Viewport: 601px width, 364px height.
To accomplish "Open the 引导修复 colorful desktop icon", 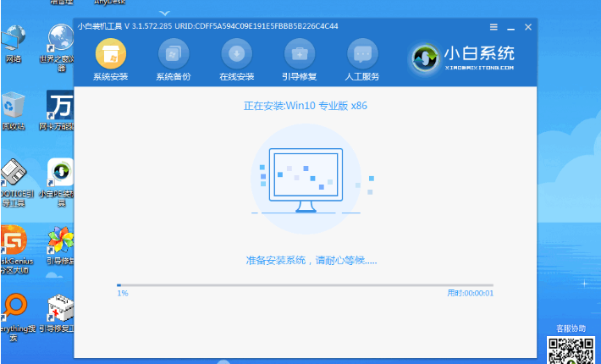I will click(x=61, y=245).
